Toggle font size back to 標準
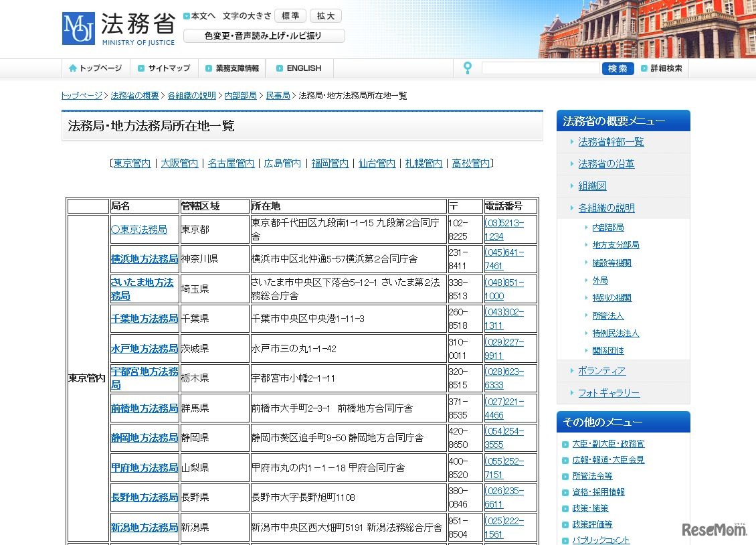 (x=290, y=15)
